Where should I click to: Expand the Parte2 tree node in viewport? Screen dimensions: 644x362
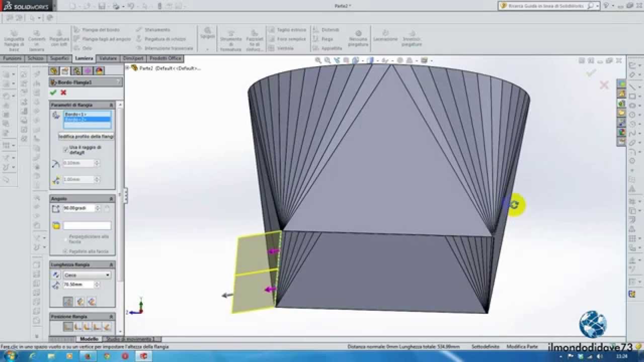127,68
